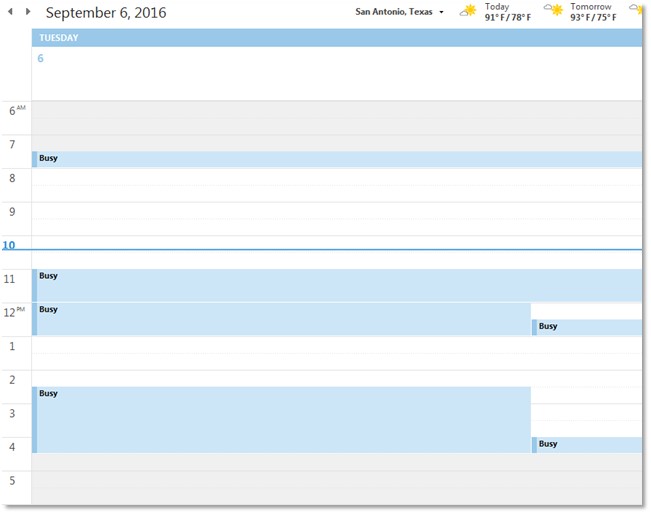This screenshot has width=651, height=514.
Task: Click day number 6 in all-day area
Action: pos(41,58)
